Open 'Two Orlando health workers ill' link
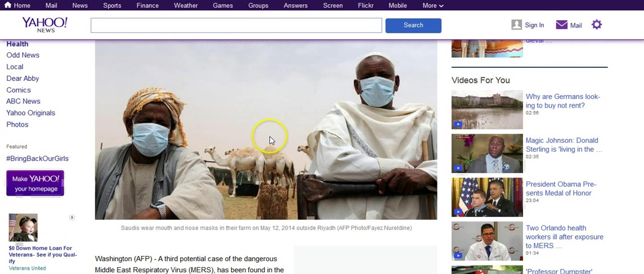The width and height of the screenshot is (644, 274). [x=565, y=237]
